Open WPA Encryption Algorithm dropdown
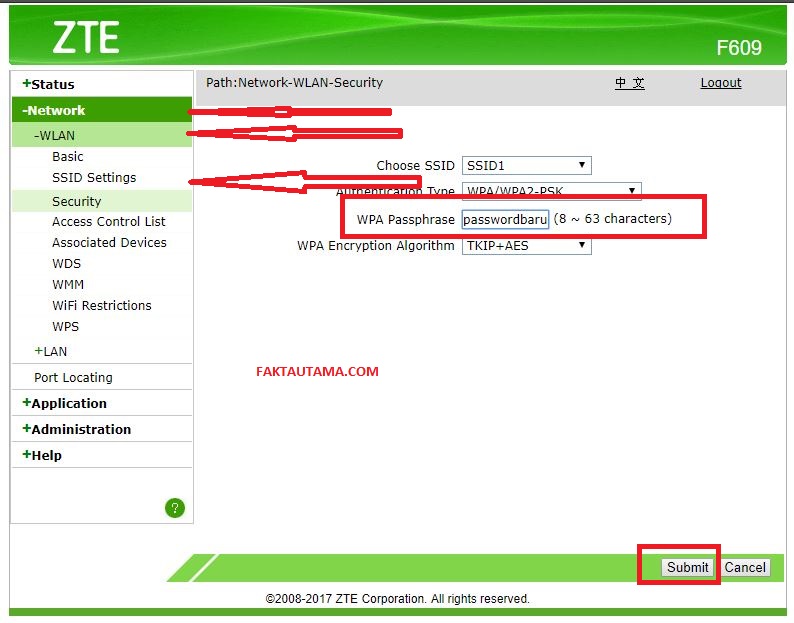The width and height of the screenshot is (794, 623). (527, 246)
